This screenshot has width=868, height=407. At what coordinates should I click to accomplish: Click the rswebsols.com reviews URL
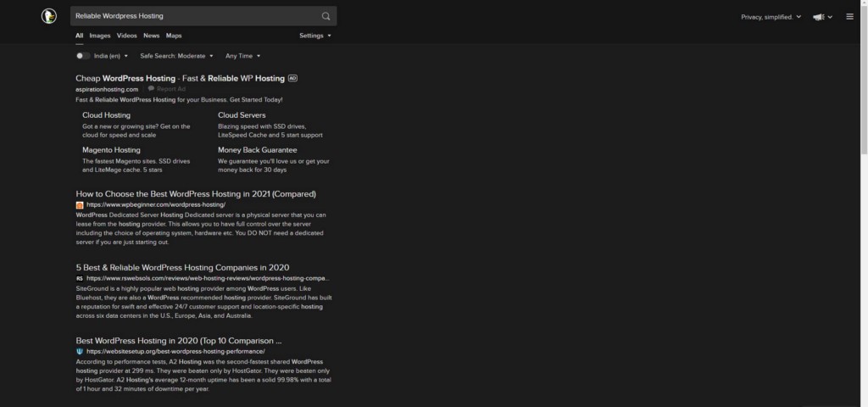click(x=208, y=278)
